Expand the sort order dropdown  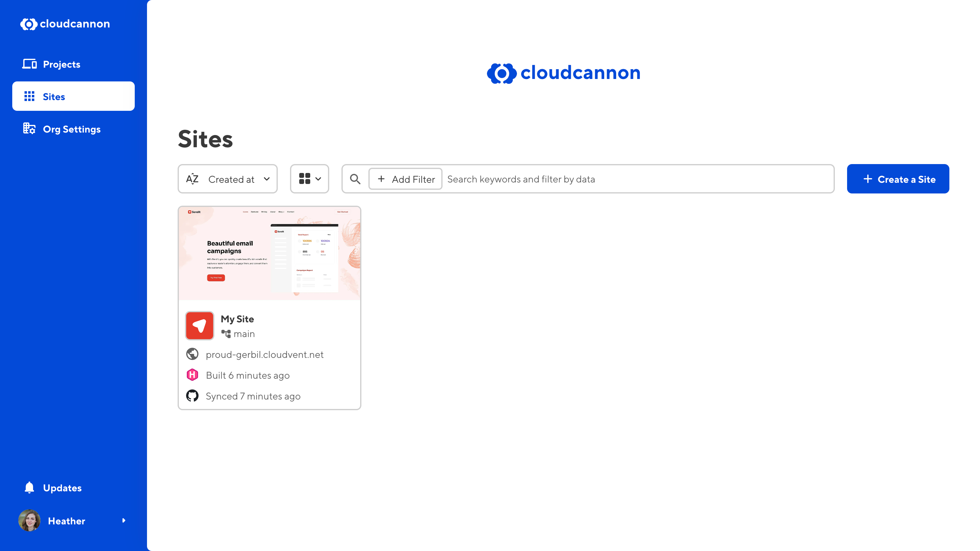(228, 178)
